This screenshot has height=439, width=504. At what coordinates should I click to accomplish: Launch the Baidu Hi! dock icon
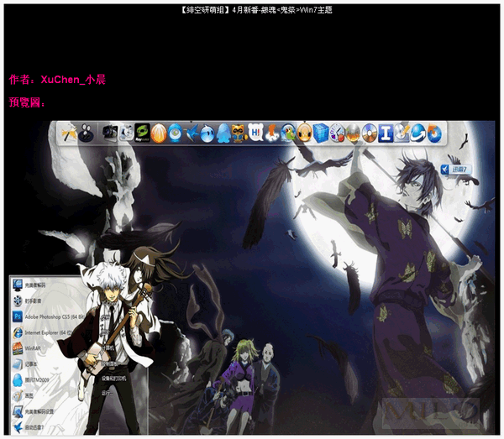point(256,133)
